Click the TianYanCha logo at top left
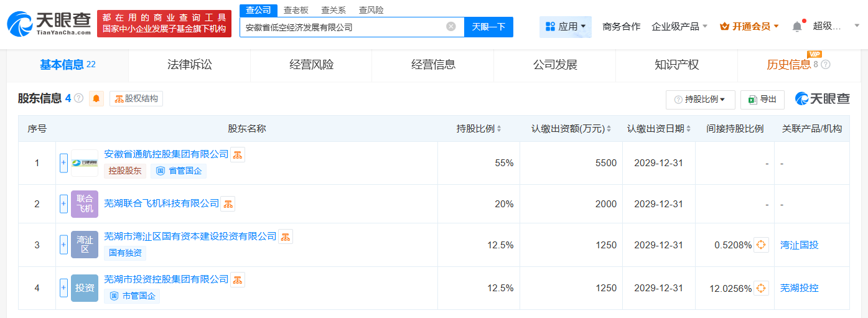868x318 pixels. coord(49,24)
